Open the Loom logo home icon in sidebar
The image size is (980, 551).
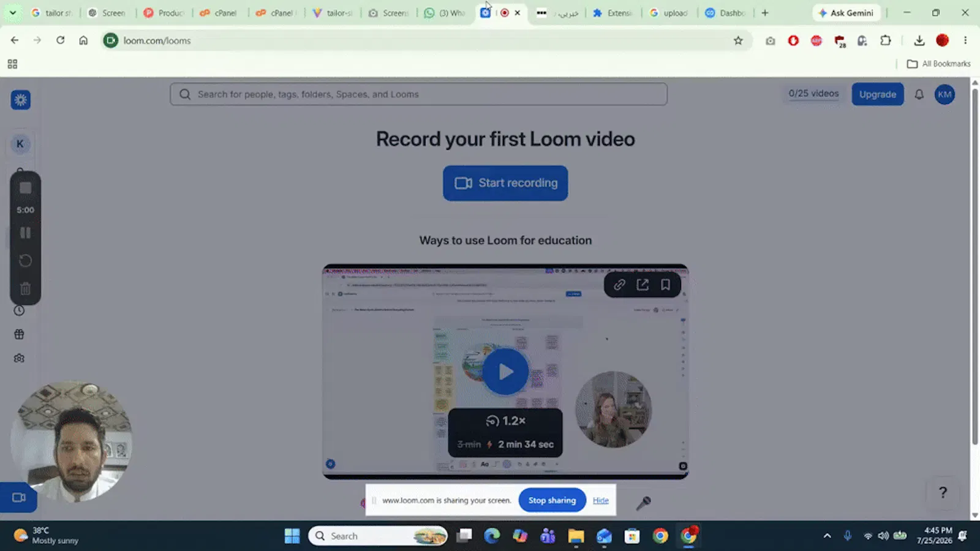21,100
